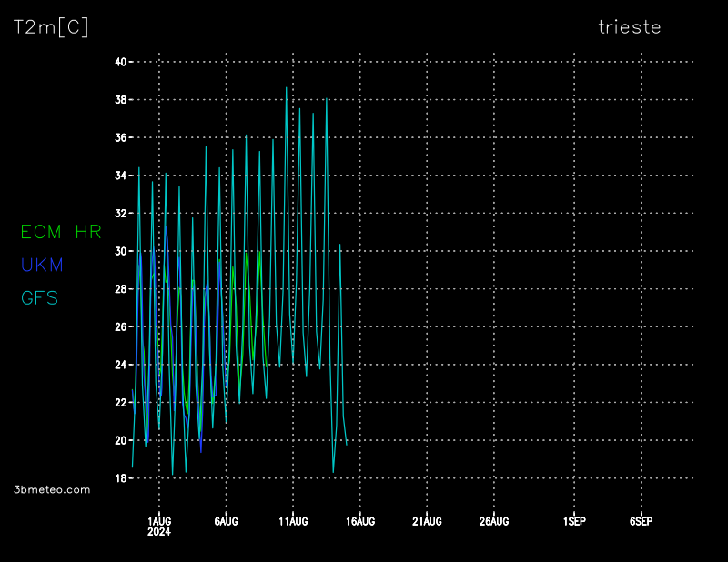Click the ECM HR legend label
The width and height of the screenshot is (728, 562).
(60, 232)
